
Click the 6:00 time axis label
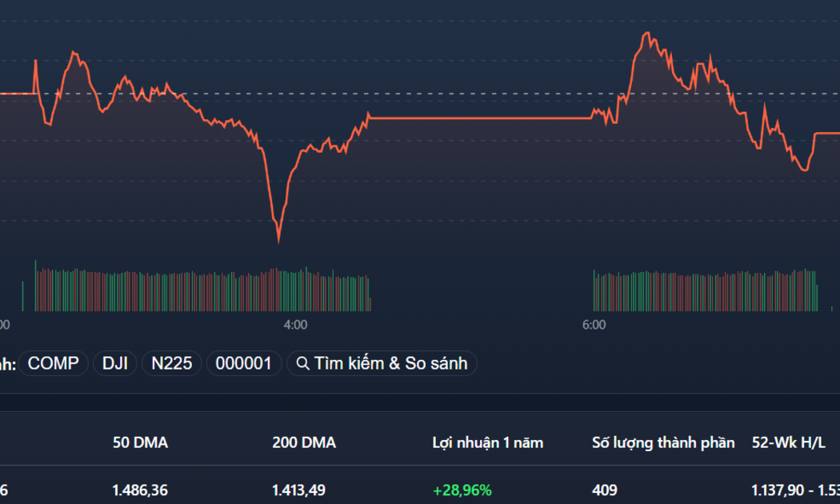point(594,325)
